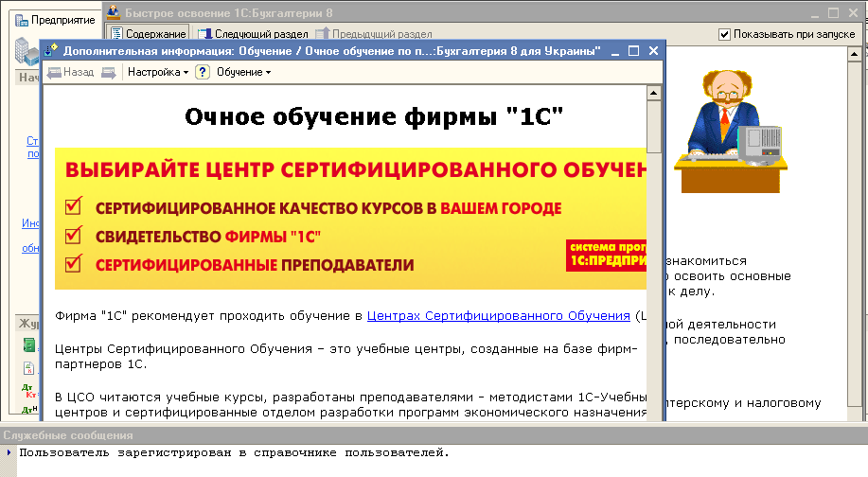Click the blue arrow marker beside the service message
The width and height of the screenshot is (868, 477).
9,452
